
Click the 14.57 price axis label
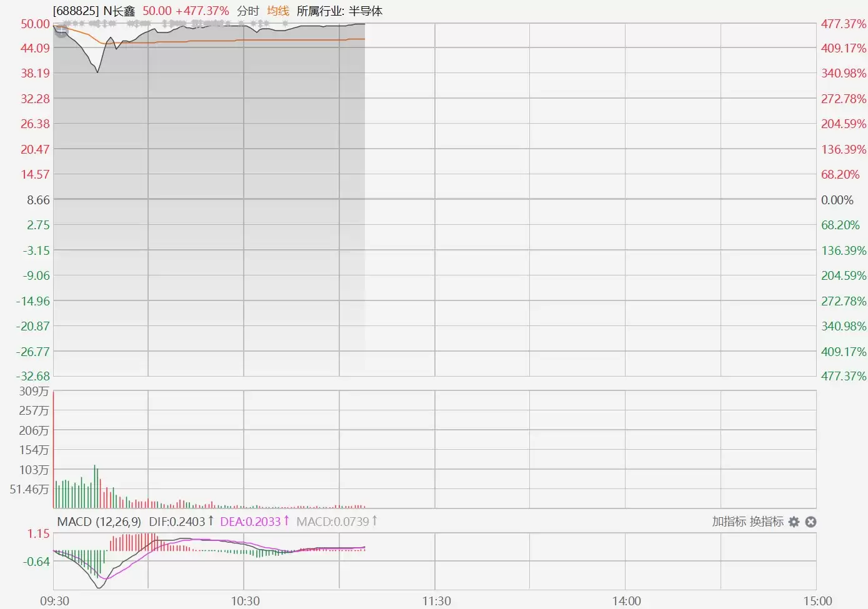pos(35,174)
